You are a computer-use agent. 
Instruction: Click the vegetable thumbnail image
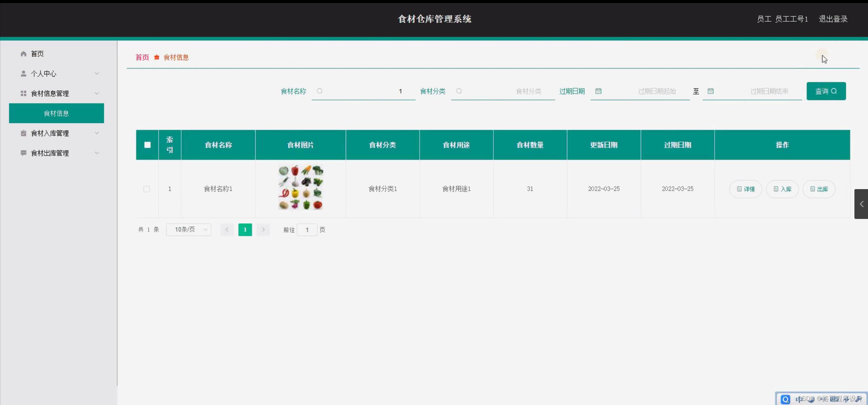[x=301, y=187]
